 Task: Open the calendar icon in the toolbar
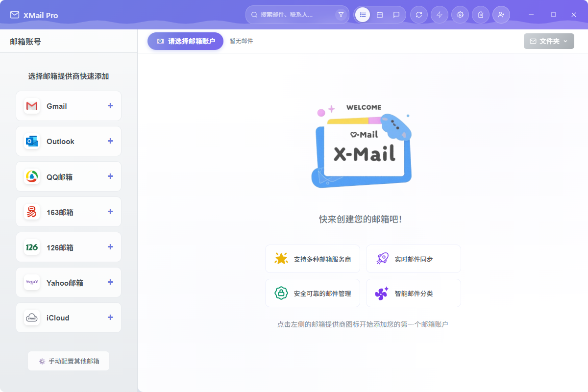pyautogui.click(x=379, y=15)
